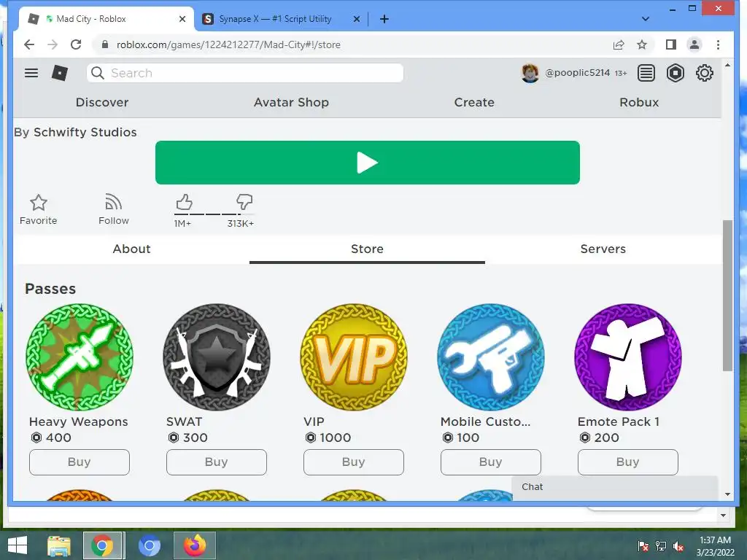747x560 pixels.
Task: Buy the VIP pass
Action: click(354, 462)
